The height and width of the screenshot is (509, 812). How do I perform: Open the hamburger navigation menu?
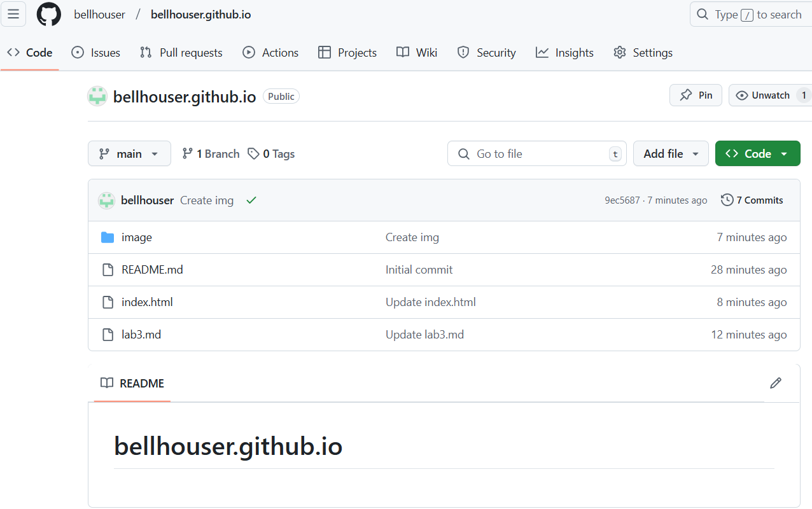click(13, 14)
